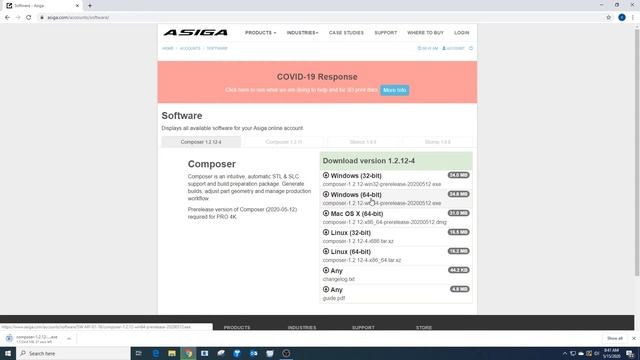Click the Login nav item
This screenshot has width=640, height=360.
[x=462, y=33]
